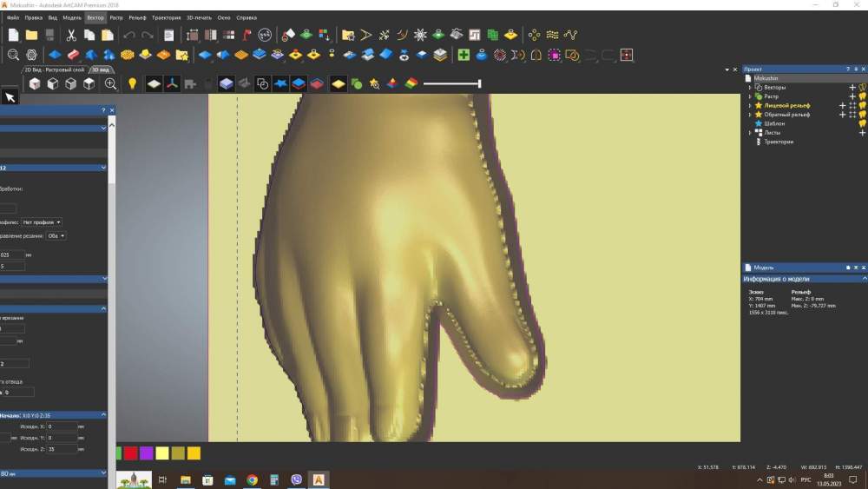
Task: Select Траектории in the project tree
Action: pyautogui.click(x=778, y=142)
